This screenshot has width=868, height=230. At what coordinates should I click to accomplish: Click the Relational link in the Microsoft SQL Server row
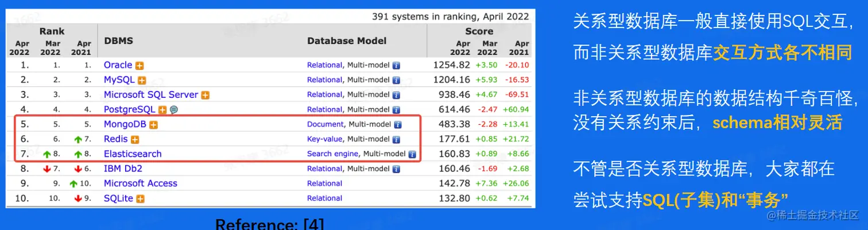(x=324, y=95)
